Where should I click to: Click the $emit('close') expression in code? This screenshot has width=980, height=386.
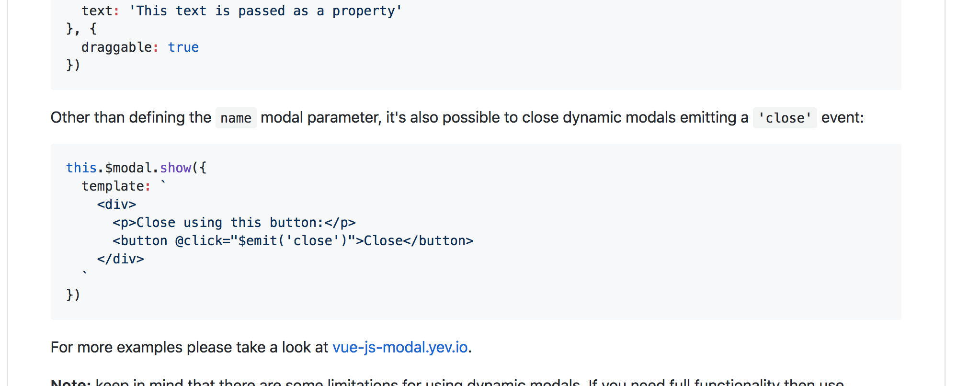click(x=293, y=241)
